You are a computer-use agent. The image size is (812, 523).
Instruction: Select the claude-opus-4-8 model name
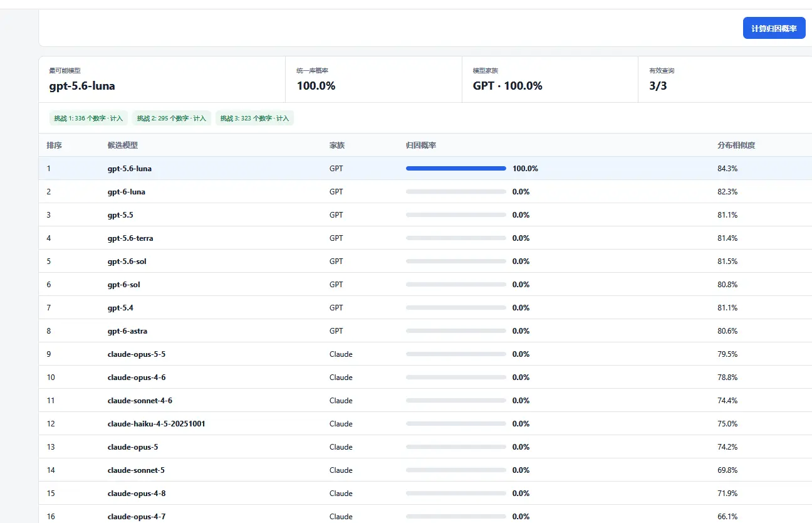pos(137,493)
